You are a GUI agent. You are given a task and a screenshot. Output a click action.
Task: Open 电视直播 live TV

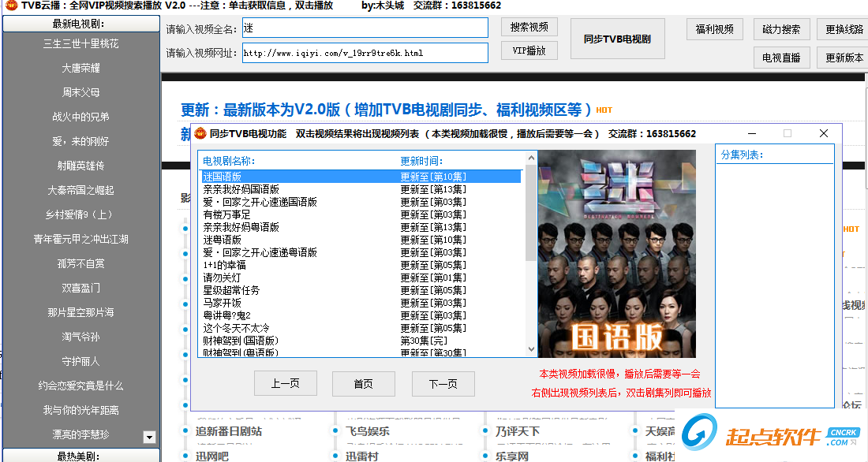782,58
